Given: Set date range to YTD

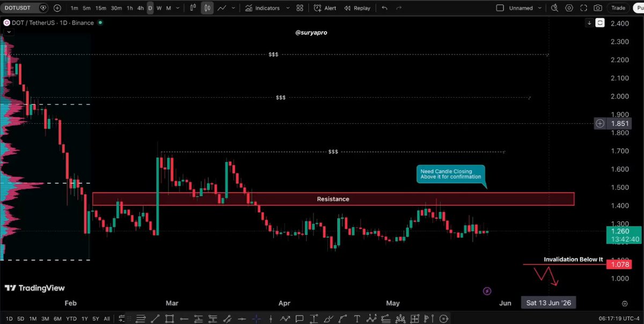Looking at the screenshot, I should tap(71, 318).
